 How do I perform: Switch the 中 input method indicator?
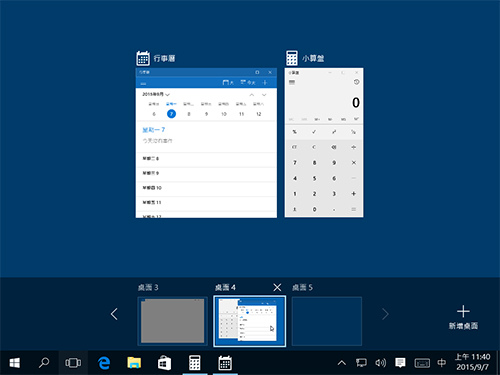click(442, 363)
